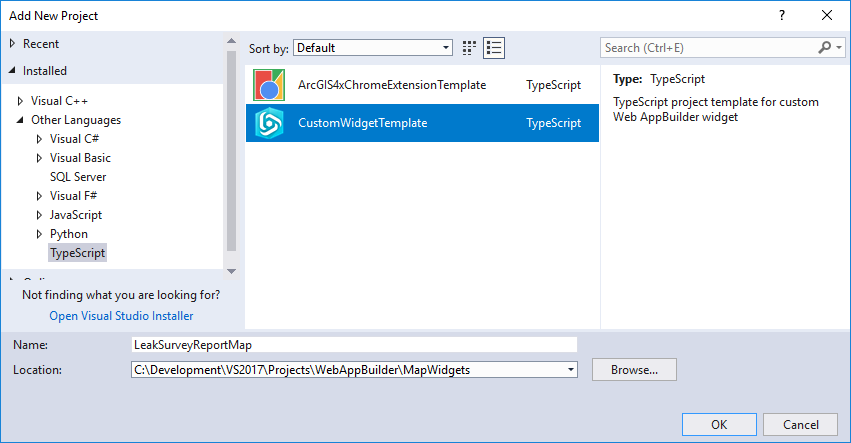
Task: Switch to small icons view
Action: click(x=469, y=48)
